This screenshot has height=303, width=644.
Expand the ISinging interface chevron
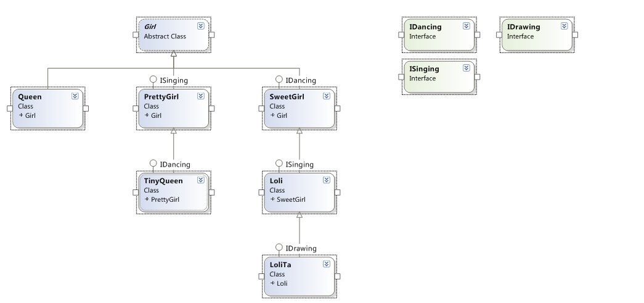click(x=467, y=68)
